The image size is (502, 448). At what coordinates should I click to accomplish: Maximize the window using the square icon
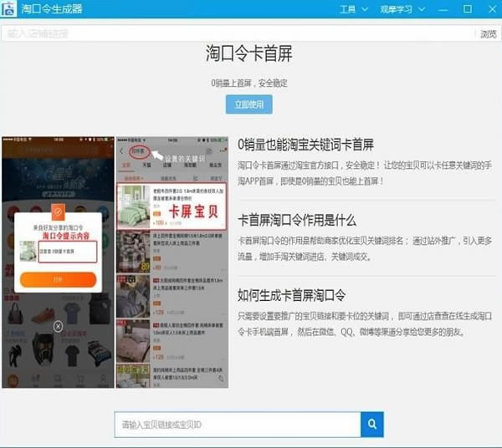pos(468,9)
